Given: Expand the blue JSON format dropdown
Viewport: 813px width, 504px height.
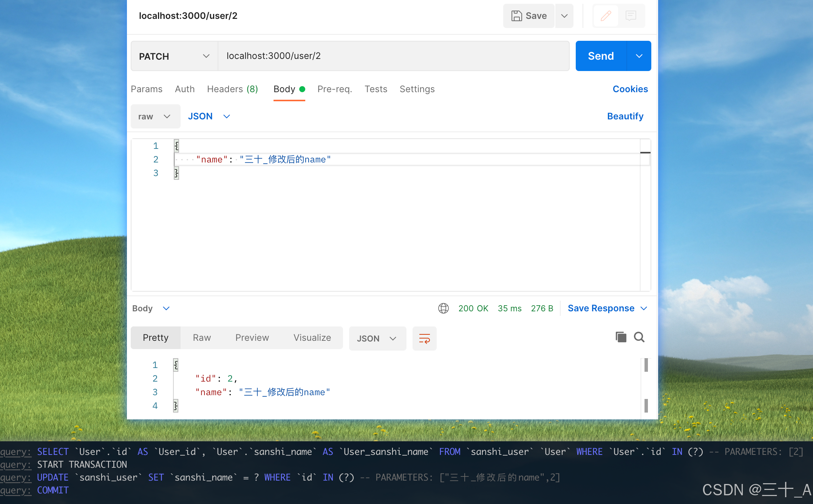Looking at the screenshot, I should click(x=209, y=116).
